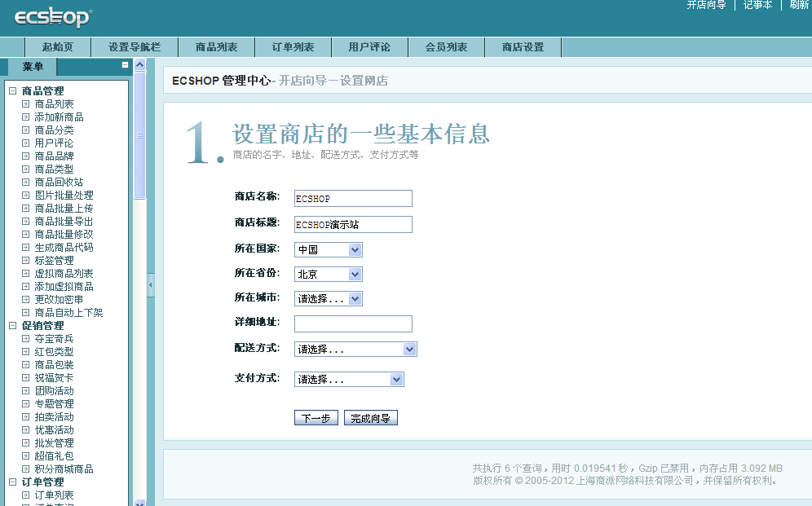Open the 所在省份 province dropdown

pos(328,275)
